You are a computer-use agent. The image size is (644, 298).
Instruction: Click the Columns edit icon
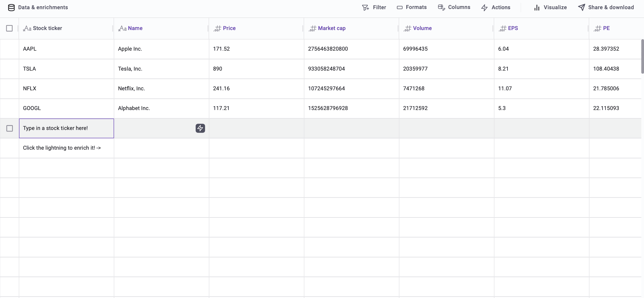(441, 8)
